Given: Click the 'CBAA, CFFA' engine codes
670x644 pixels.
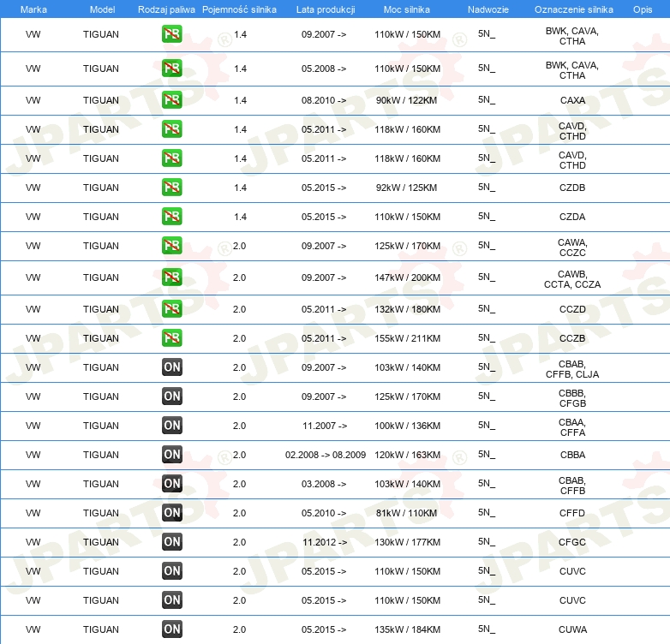Looking at the screenshot, I should pyautogui.click(x=572, y=427).
